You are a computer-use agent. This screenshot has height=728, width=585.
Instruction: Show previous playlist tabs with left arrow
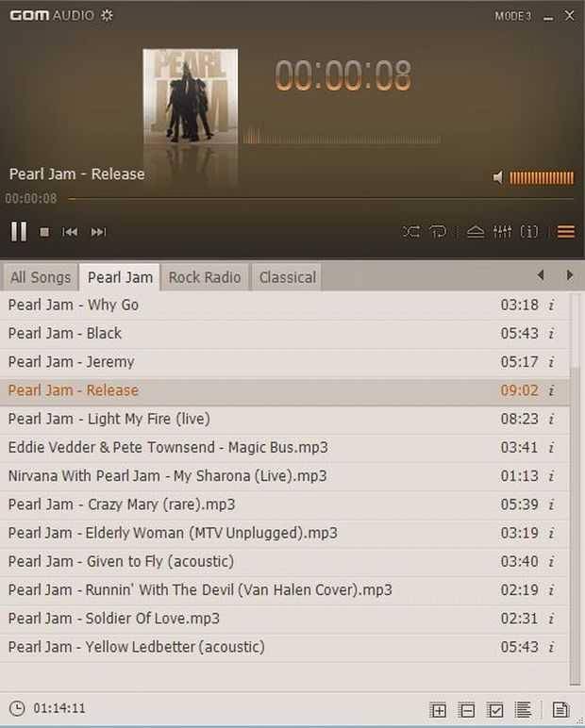(x=541, y=274)
